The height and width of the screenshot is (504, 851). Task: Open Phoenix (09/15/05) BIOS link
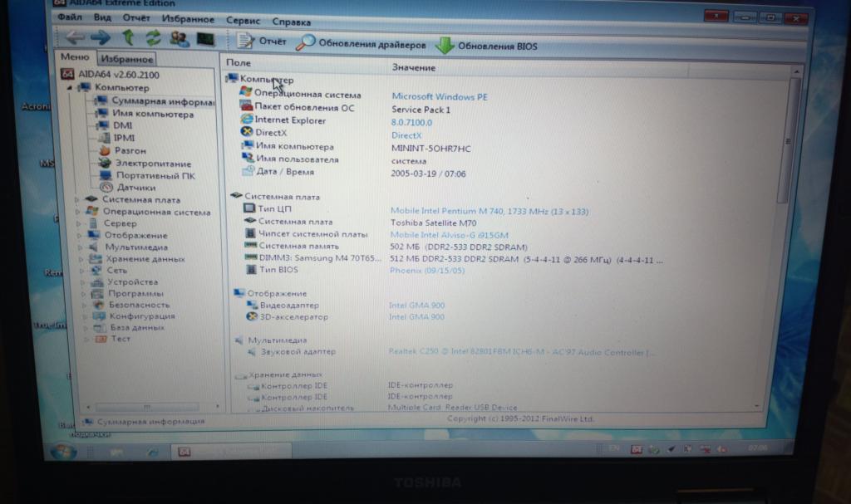coord(427,270)
